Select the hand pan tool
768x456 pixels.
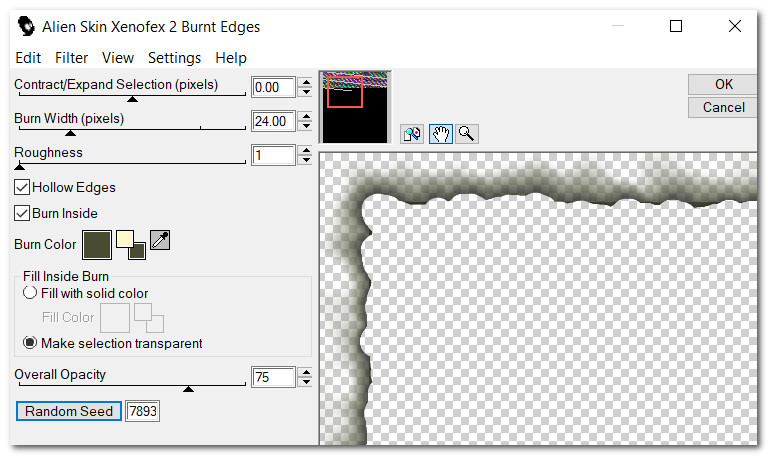pyautogui.click(x=440, y=134)
